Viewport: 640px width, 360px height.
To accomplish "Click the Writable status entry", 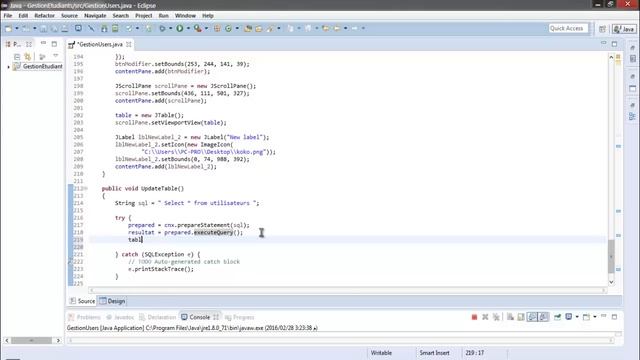I will coord(381,353).
